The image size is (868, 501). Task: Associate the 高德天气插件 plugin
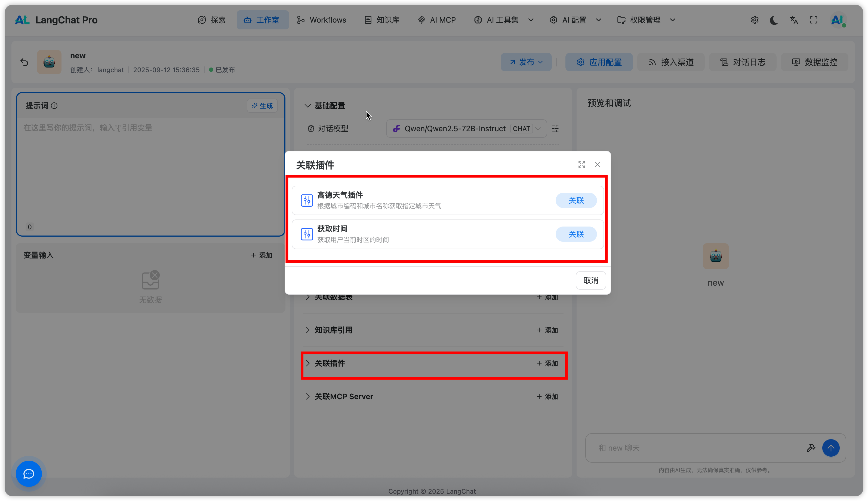coord(576,201)
